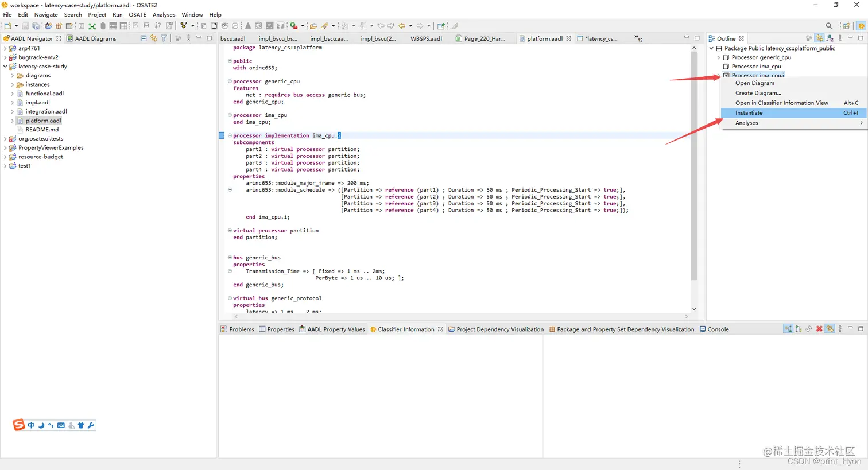Screen dimensions: 868x470
Task: Expand functional.aadl in navigator
Action: pos(13,94)
